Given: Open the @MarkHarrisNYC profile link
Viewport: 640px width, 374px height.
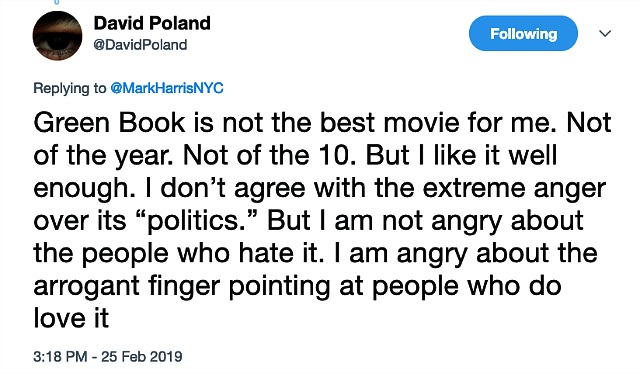Looking at the screenshot, I should pyautogui.click(x=167, y=88).
